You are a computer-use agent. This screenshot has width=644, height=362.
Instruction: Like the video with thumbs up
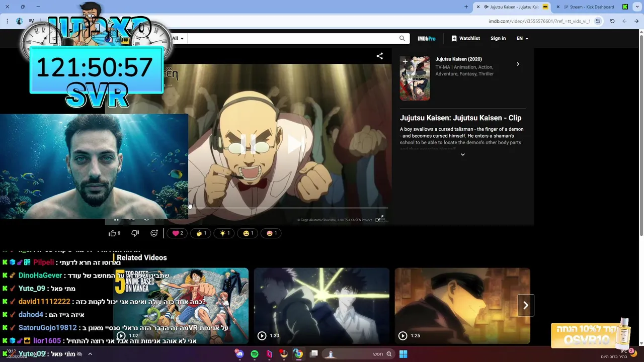coord(114,233)
